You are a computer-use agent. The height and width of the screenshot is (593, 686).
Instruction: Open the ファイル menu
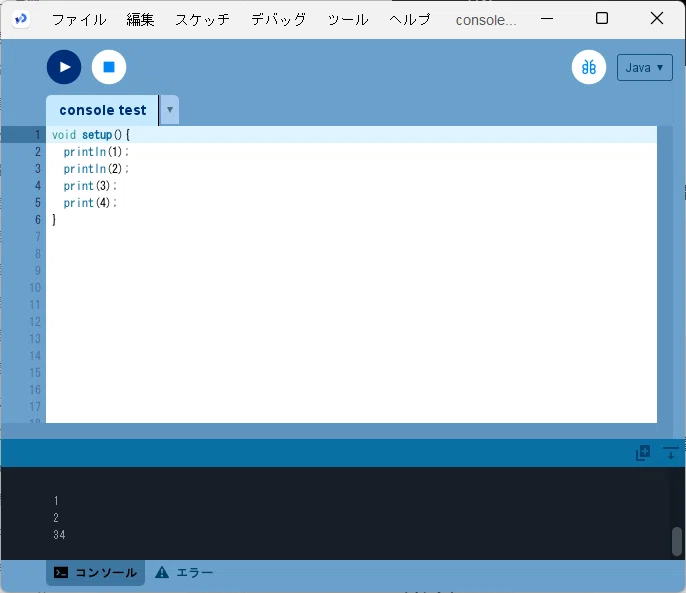79,20
